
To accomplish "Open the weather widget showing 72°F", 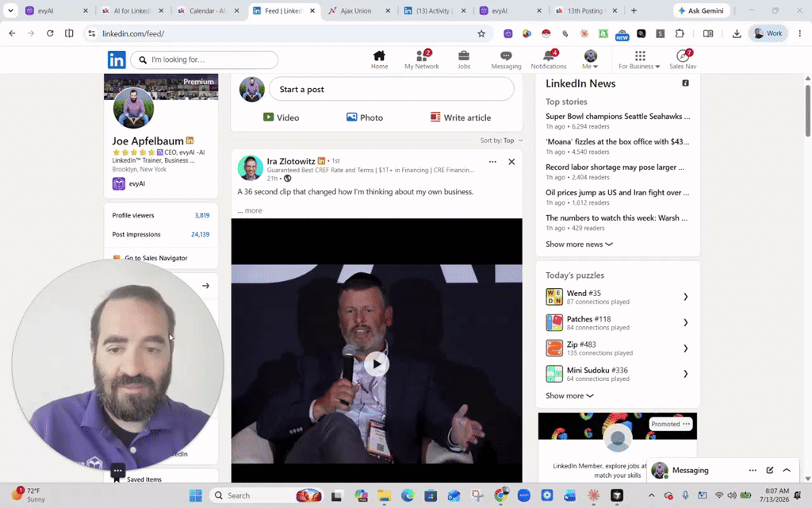I will [29, 495].
